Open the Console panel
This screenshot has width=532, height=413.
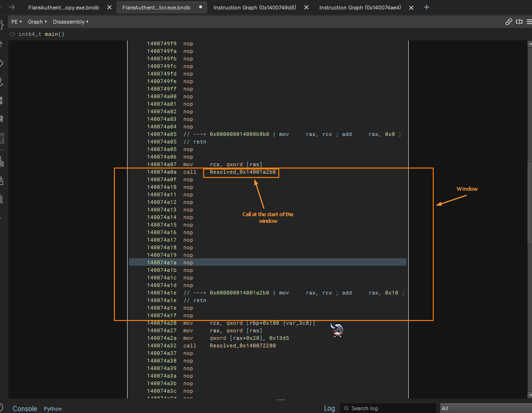[x=25, y=409]
